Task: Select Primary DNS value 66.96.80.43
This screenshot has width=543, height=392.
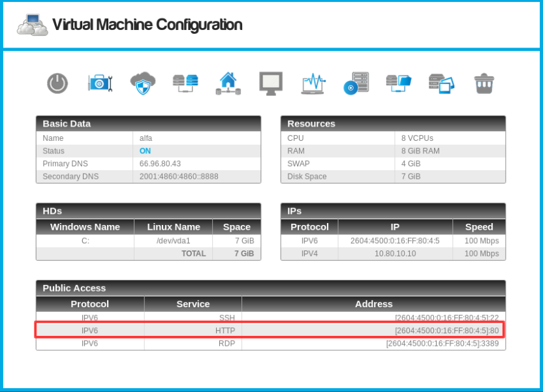Action: click(160, 164)
